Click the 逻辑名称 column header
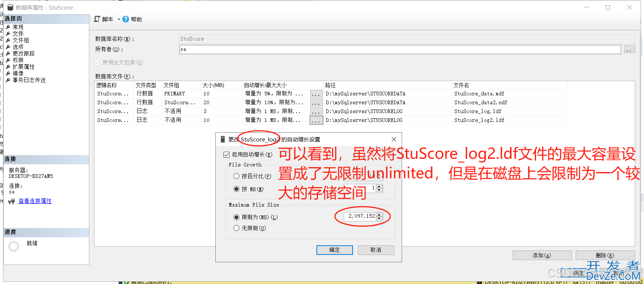This screenshot has width=644, height=284. pyautogui.click(x=114, y=85)
